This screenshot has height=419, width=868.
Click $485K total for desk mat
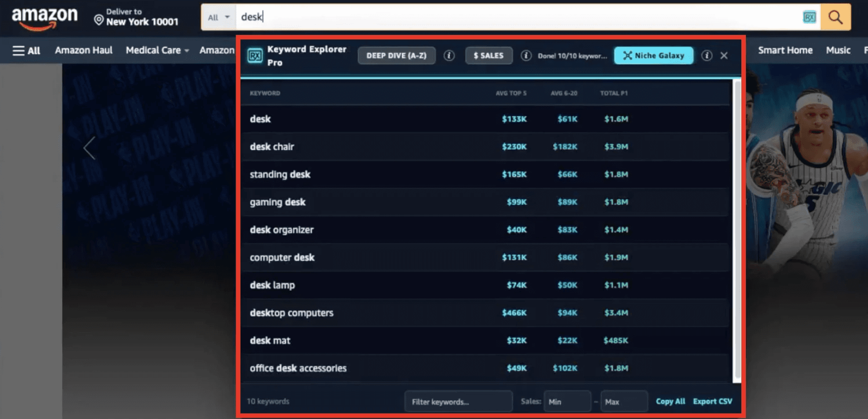[x=616, y=340]
